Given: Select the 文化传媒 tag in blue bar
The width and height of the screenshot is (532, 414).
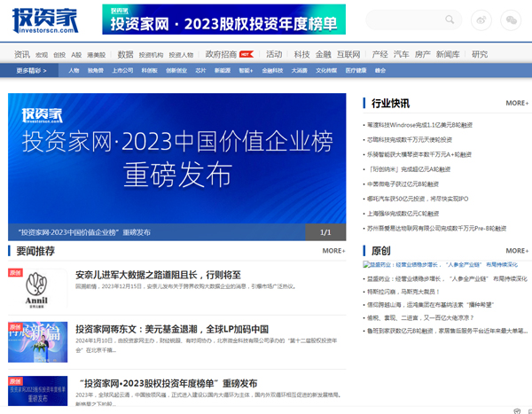Looking at the screenshot, I should 326,71.
